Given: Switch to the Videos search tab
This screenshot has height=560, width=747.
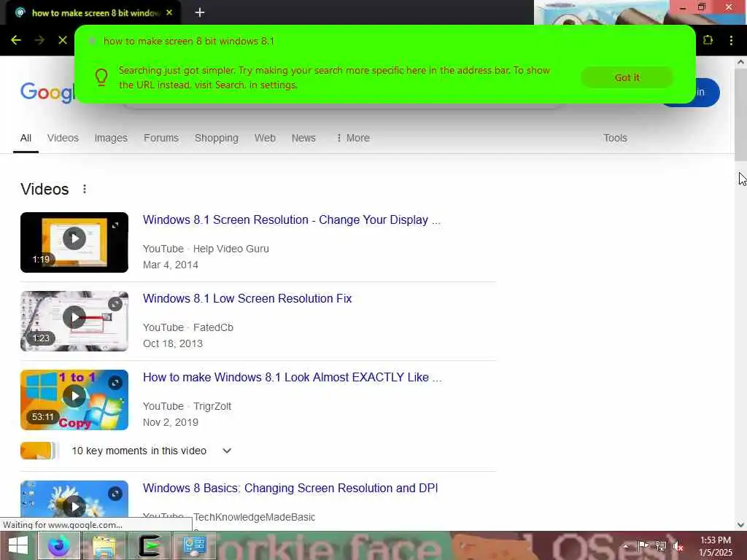Looking at the screenshot, I should [63, 138].
